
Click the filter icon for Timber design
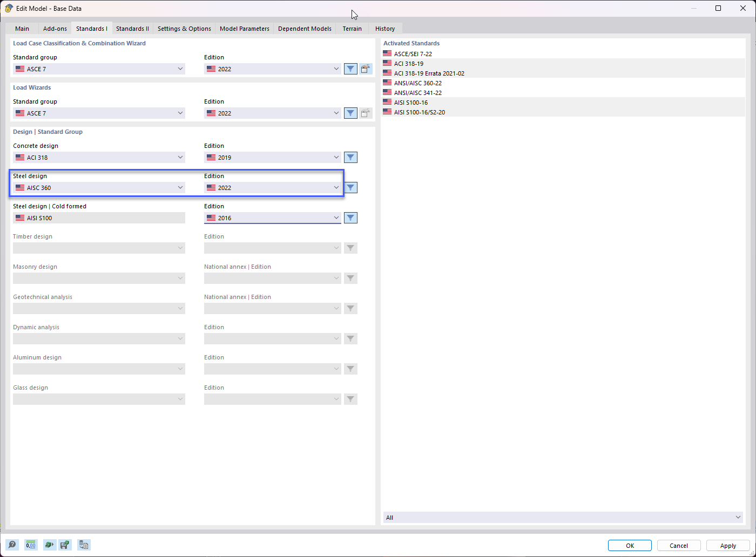350,248
